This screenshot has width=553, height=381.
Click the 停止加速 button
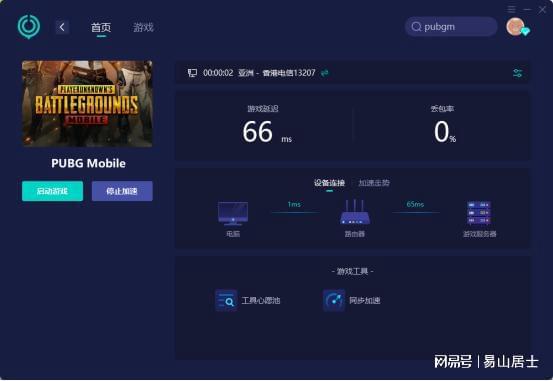coord(122,191)
